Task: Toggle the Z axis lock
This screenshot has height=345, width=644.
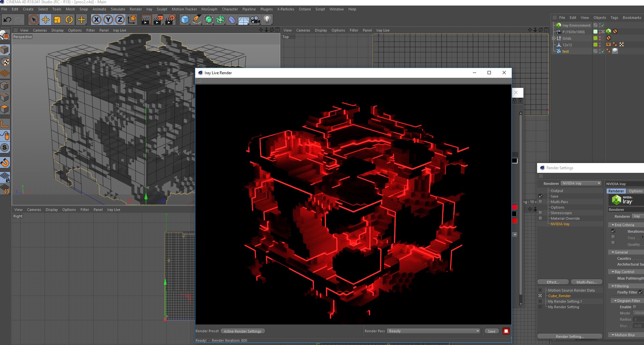Action: pos(120,20)
